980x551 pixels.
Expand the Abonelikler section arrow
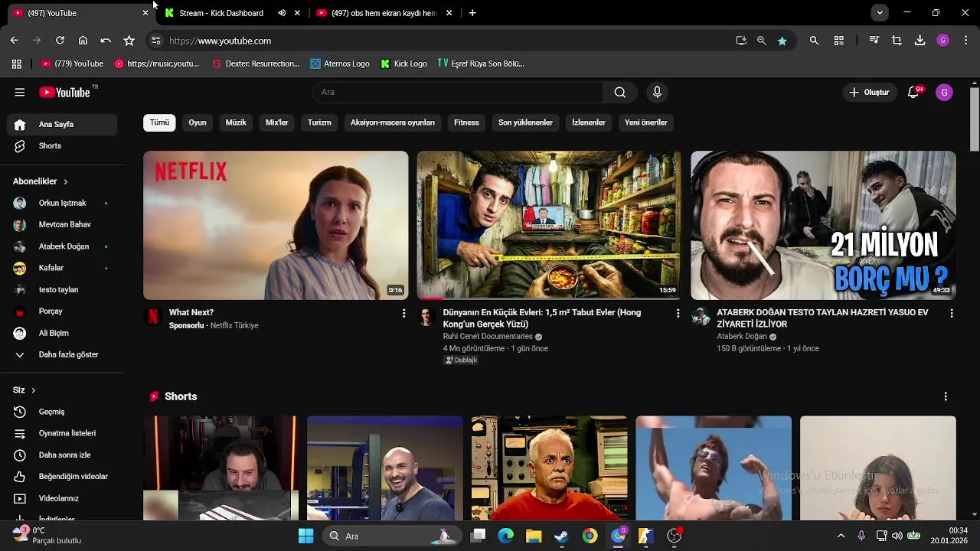65,182
